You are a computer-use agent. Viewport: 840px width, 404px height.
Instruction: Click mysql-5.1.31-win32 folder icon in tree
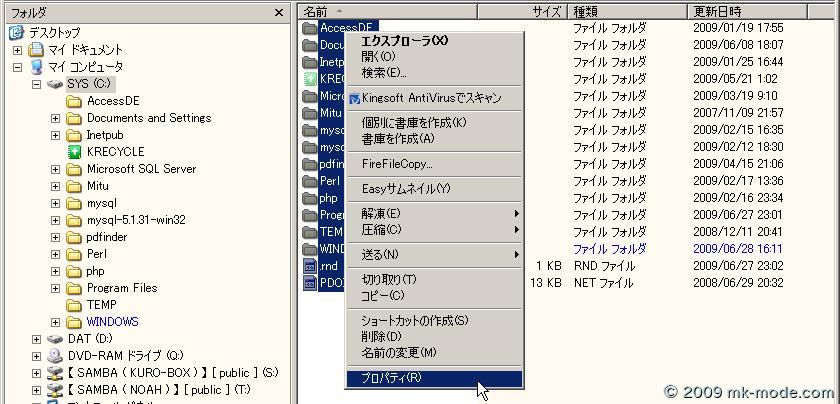(x=73, y=220)
